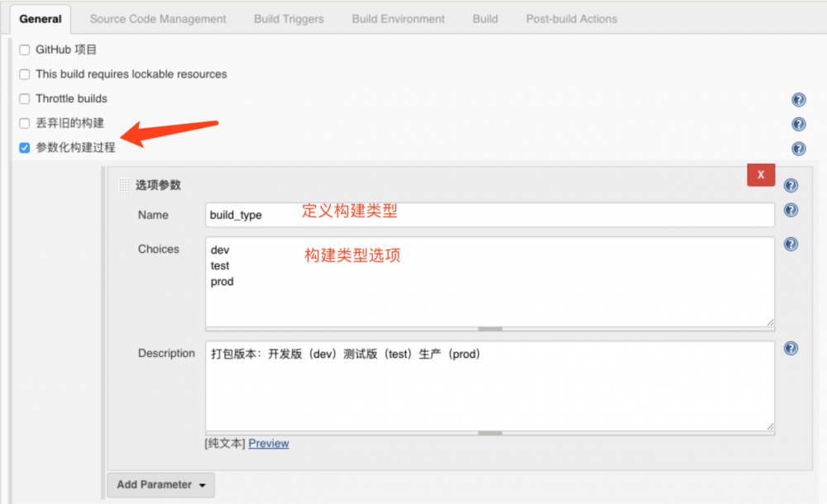Select the General tab
827x504 pixels.
click(40, 19)
